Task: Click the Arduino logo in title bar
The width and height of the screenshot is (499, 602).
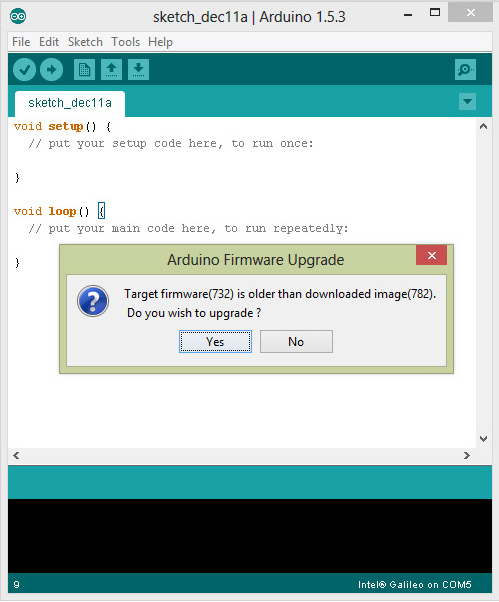Action: pyautogui.click(x=18, y=16)
